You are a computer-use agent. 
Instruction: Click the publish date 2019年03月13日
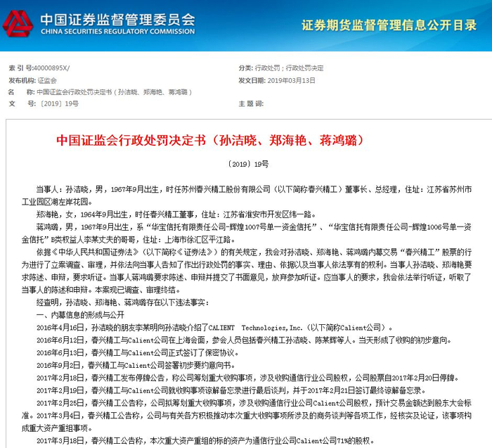(x=291, y=80)
